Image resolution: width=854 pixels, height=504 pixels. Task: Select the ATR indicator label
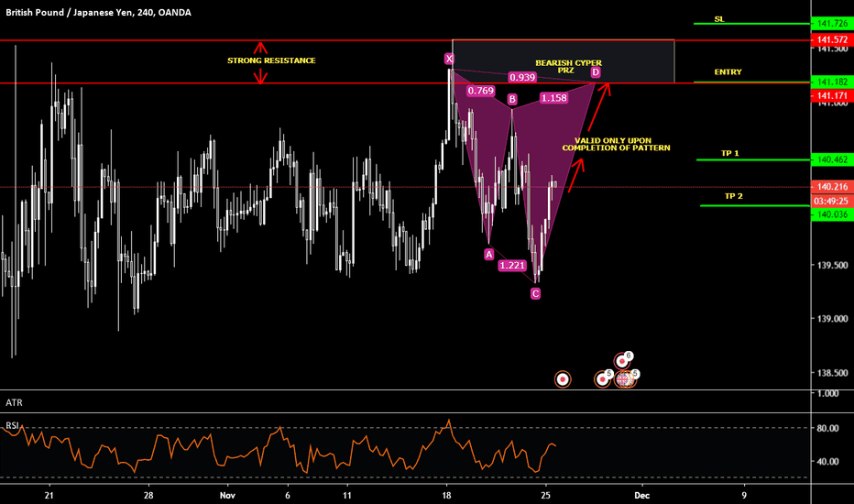coord(14,402)
